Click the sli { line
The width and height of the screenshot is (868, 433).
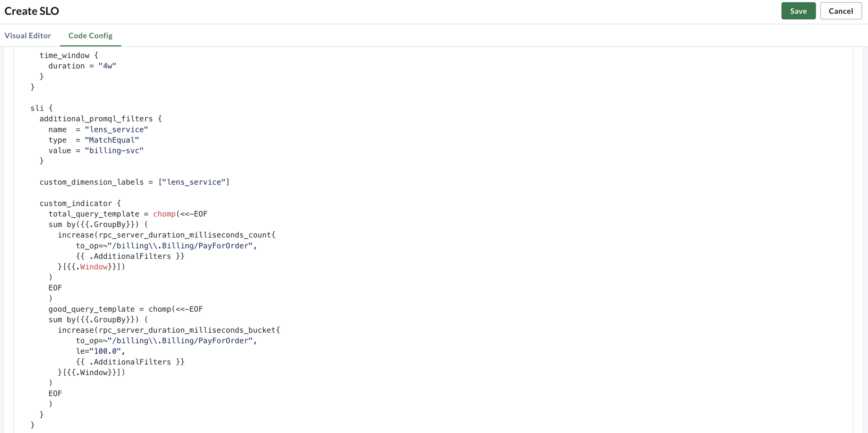pyautogui.click(x=41, y=108)
